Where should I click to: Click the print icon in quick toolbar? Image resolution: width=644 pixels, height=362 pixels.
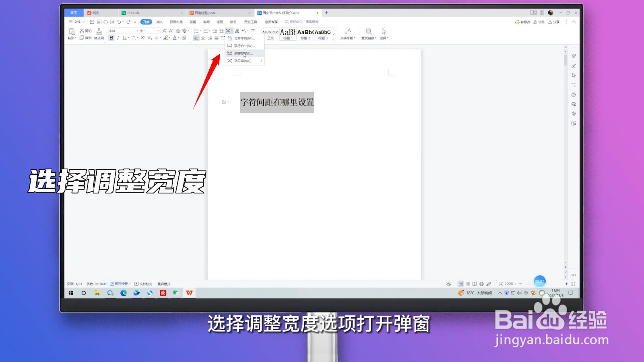pos(106,22)
